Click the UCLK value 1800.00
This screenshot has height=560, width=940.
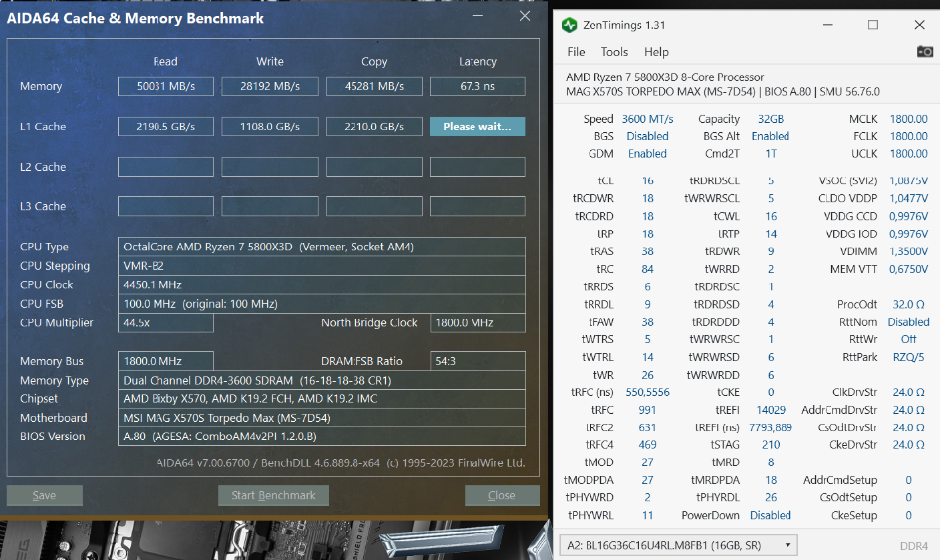click(x=909, y=154)
